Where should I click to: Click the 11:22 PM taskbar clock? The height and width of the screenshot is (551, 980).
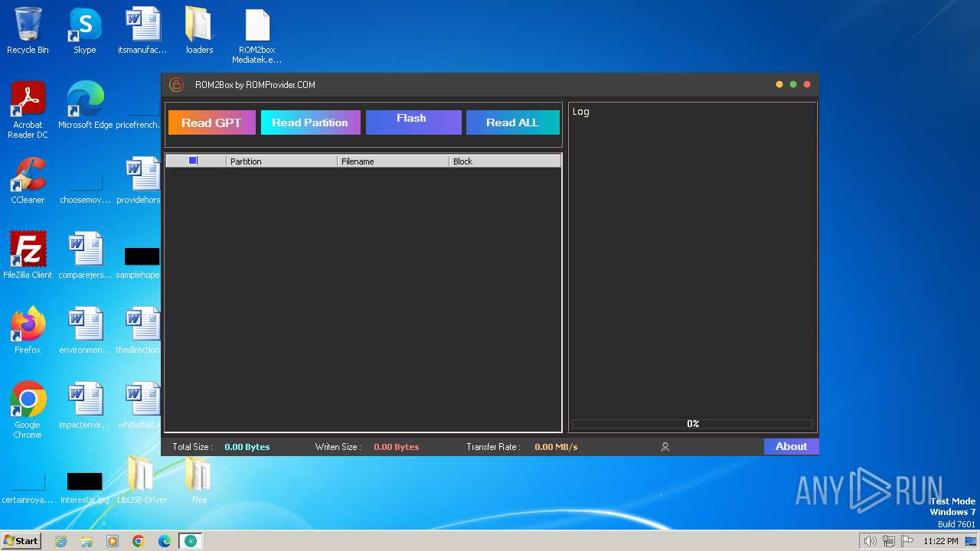(x=941, y=541)
